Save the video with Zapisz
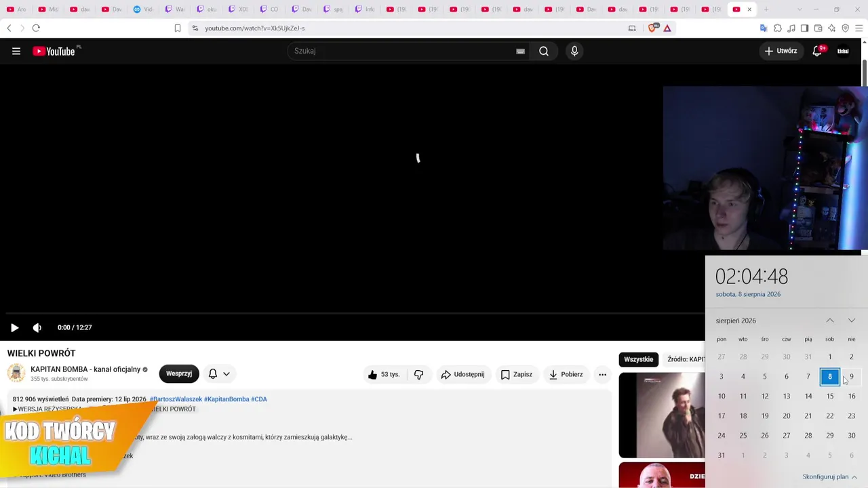Image resolution: width=868 pixels, height=488 pixels. (517, 374)
